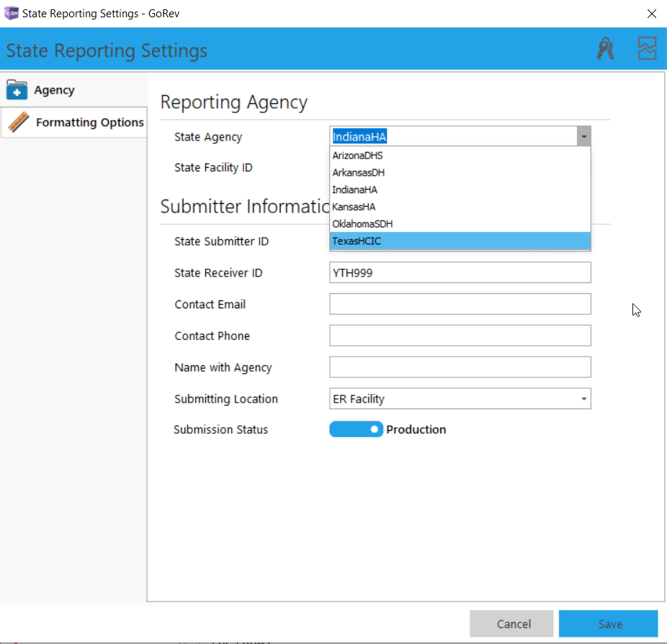The height and width of the screenshot is (644, 667).
Task: Choose IndianaHA in the dropdown list
Action: (x=460, y=189)
